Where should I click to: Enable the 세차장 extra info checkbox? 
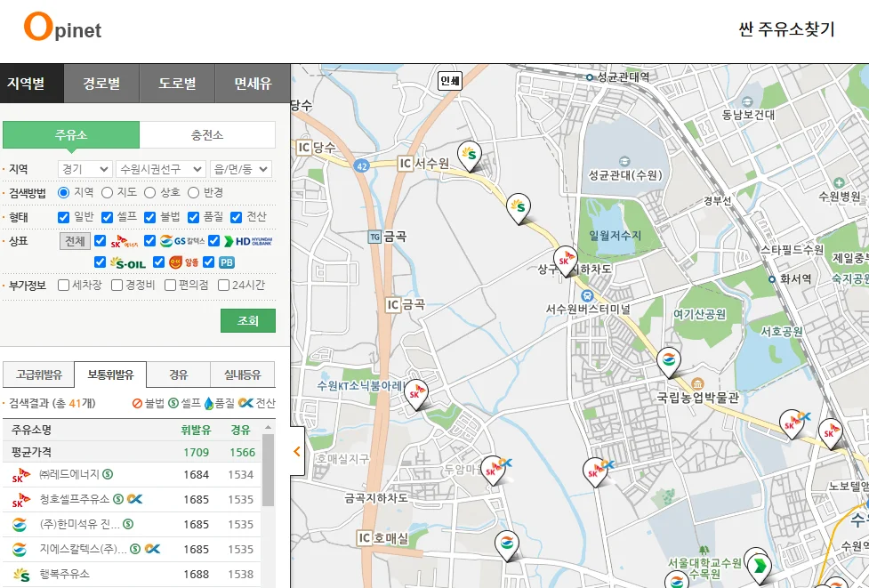[64, 285]
